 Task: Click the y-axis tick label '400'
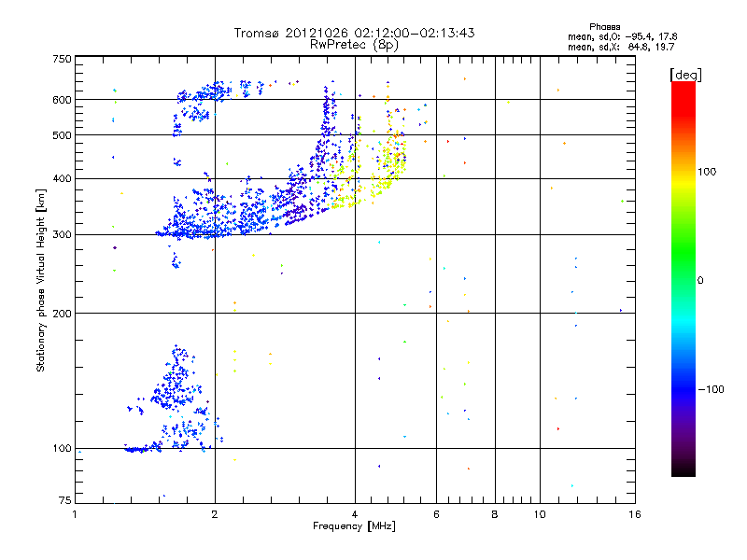[x=62, y=178]
